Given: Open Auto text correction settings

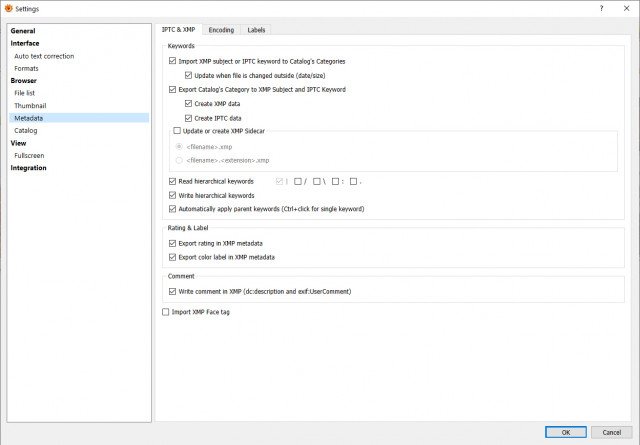Looking at the screenshot, I should click(44, 56).
